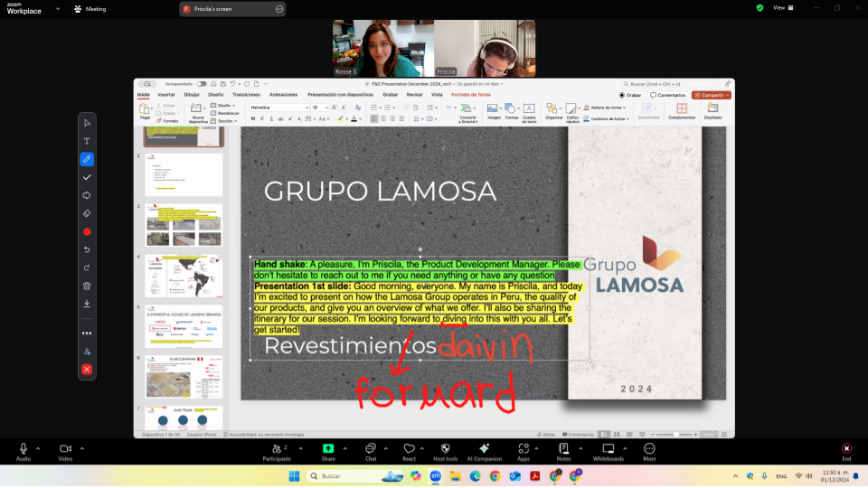Screen dimensions: 868x488
Task: Open Participants panel in Zoom toolbar
Action: [277, 452]
